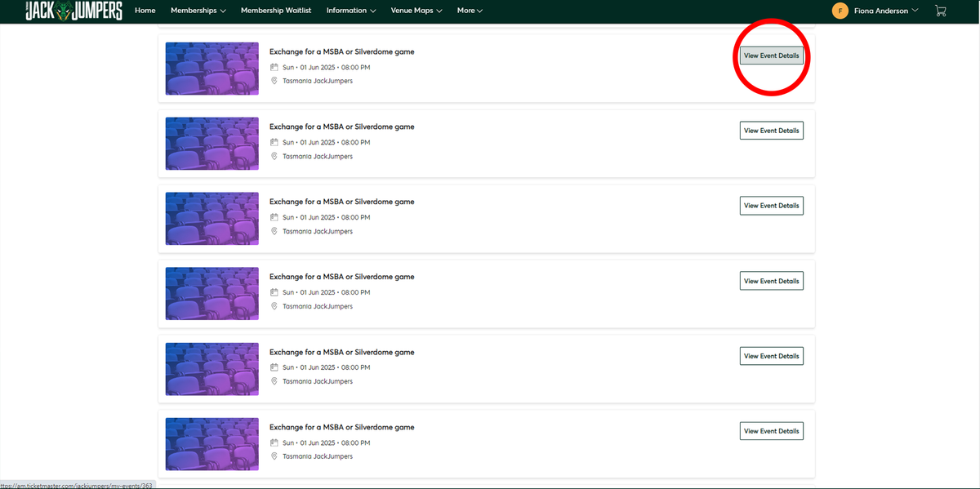Click the seat thumbnail of the first event

tap(212, 69)
